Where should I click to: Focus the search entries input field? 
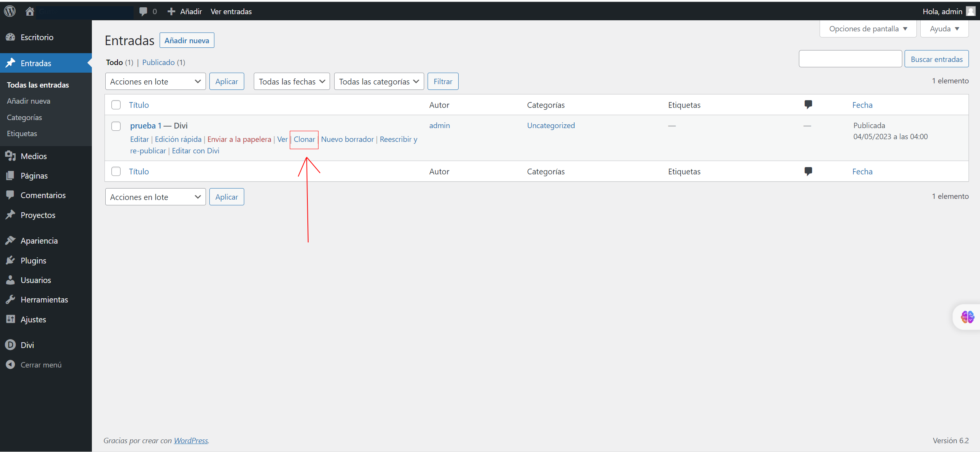[850, 59]
